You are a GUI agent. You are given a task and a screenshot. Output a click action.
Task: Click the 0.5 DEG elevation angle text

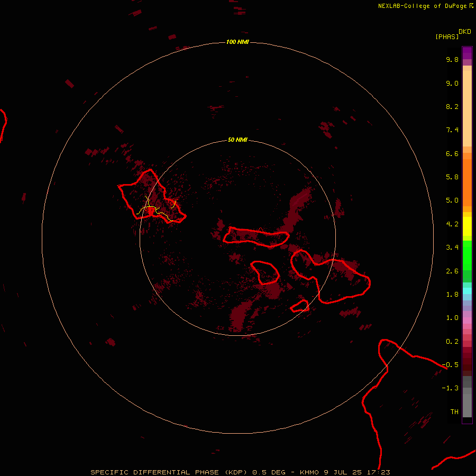(269, 472)
